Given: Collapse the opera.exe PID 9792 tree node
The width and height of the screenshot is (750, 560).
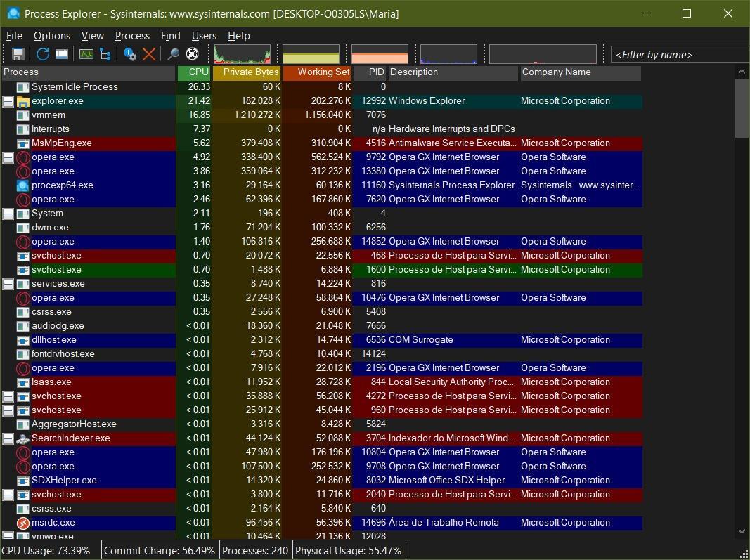Looking at the screenshot, I should coord(8,157).
